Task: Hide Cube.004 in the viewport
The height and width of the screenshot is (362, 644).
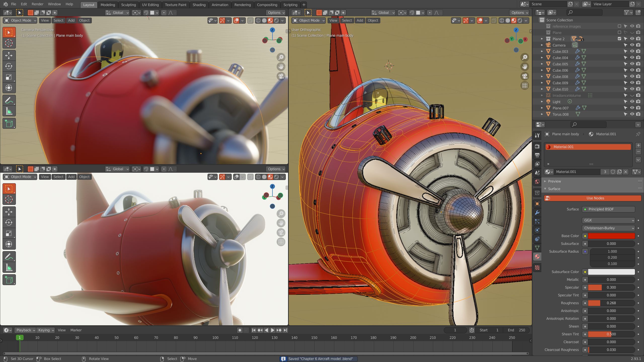Action: (632, 58)
